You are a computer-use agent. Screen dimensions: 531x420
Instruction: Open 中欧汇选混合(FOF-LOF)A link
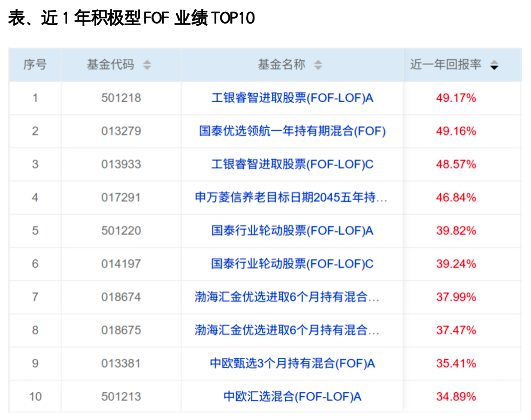pos(292,397)
